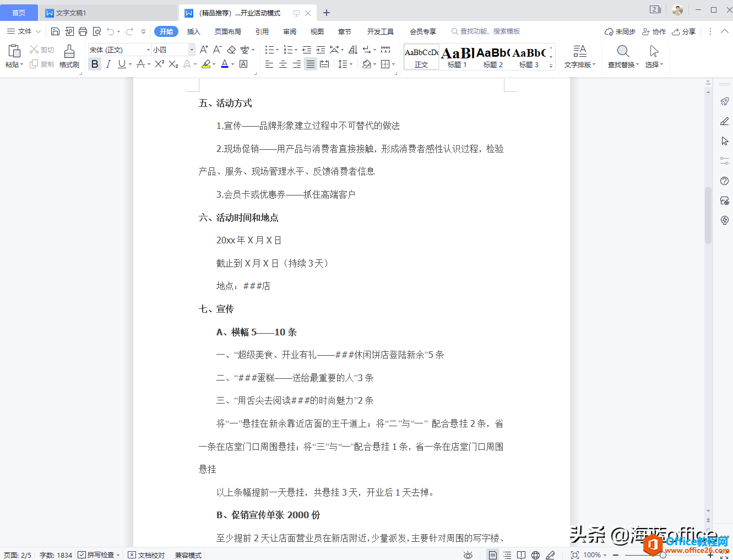
Task: Click the font color A swatch
Action: tap(225, 64)
